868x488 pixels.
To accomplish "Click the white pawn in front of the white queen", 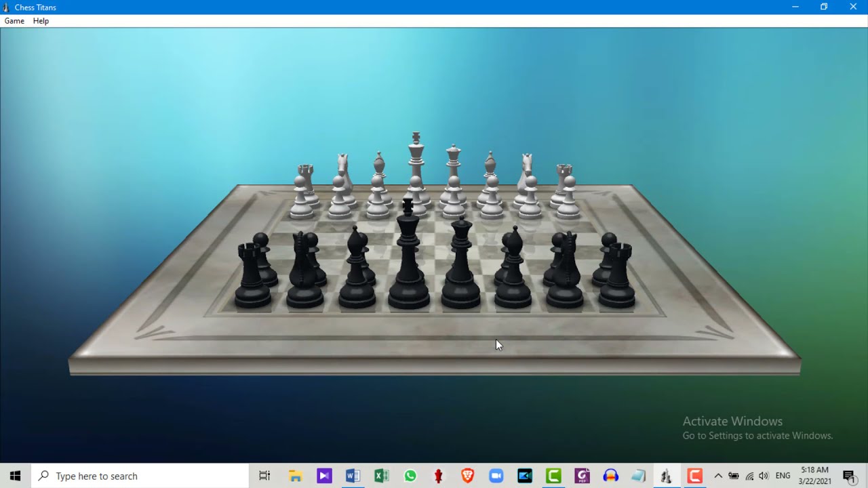I will (x=454, y=198).
